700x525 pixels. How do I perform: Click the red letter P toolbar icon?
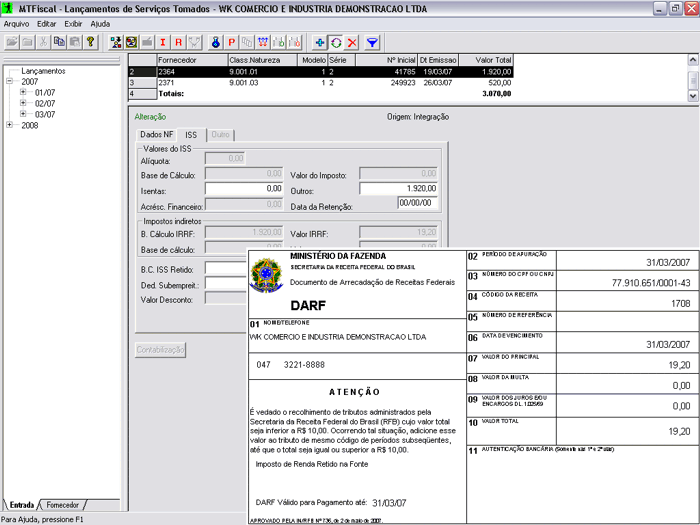231,43
